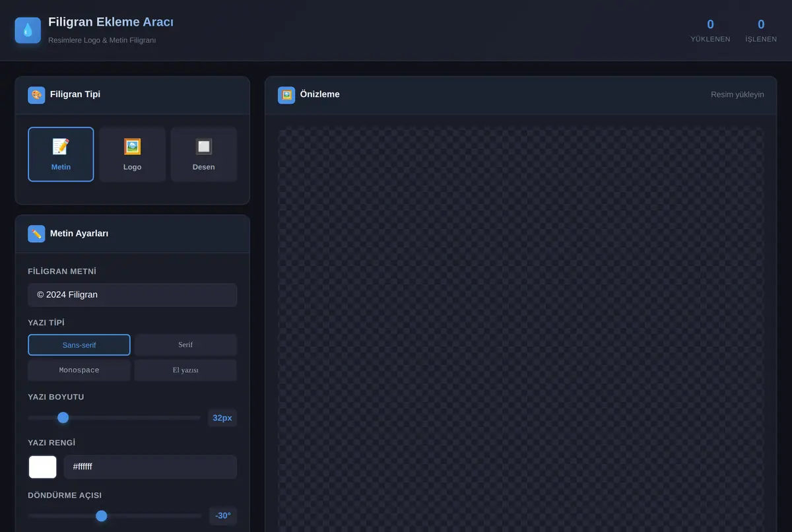Viewport: 792px width, 532px height.
Task: Click the İşlenen counter
Action: (761, 30)
